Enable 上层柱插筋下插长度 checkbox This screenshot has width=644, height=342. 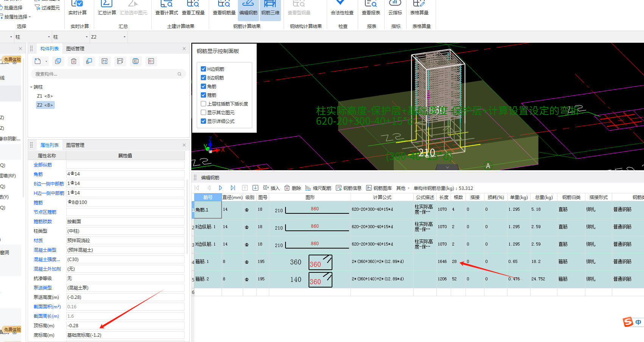click(203, 104)
